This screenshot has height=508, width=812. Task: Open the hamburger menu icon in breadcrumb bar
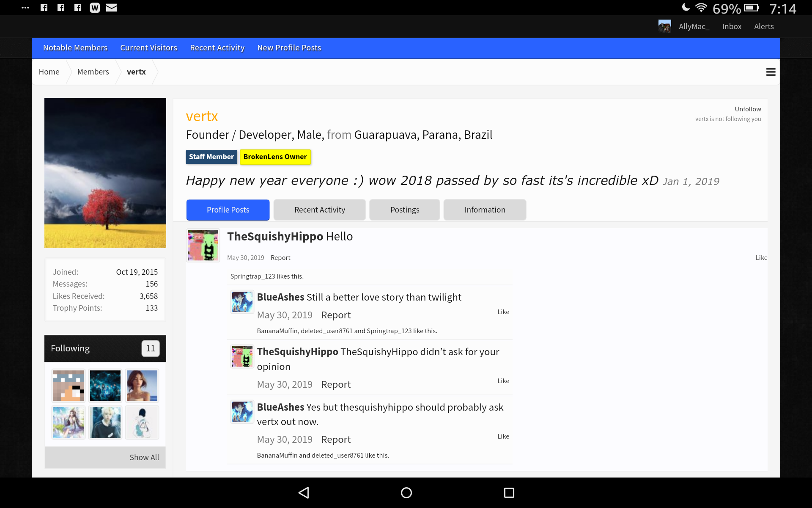[771, 72]
